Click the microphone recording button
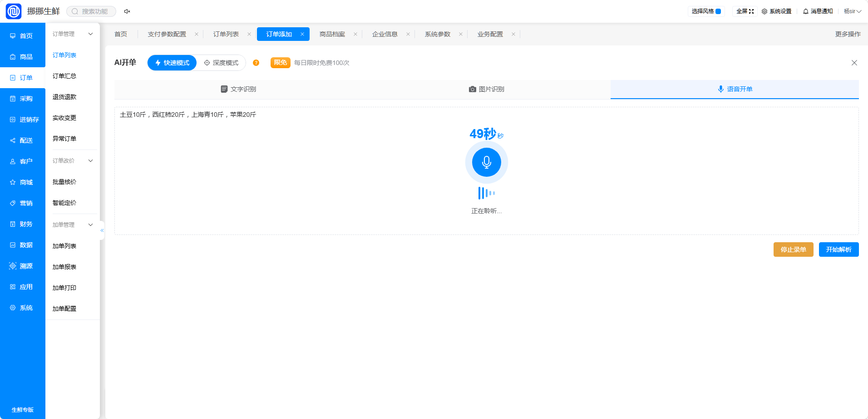 pyautogui.click(x=486, y=162)
